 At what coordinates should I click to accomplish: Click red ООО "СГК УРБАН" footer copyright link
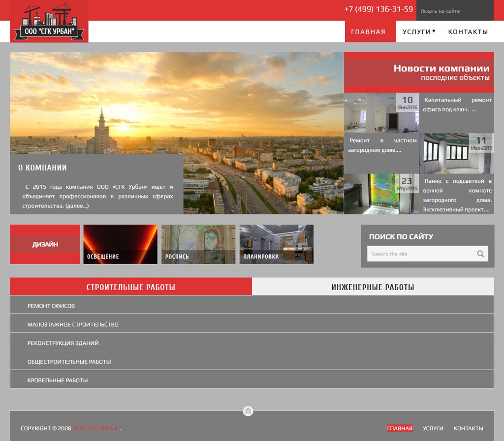click(x=96, y=428)
